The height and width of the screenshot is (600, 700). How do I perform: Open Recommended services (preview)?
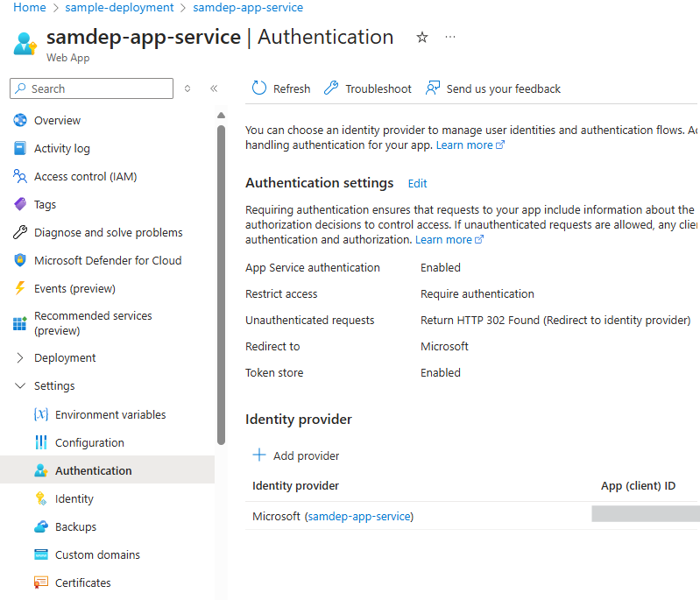point(93,323)
